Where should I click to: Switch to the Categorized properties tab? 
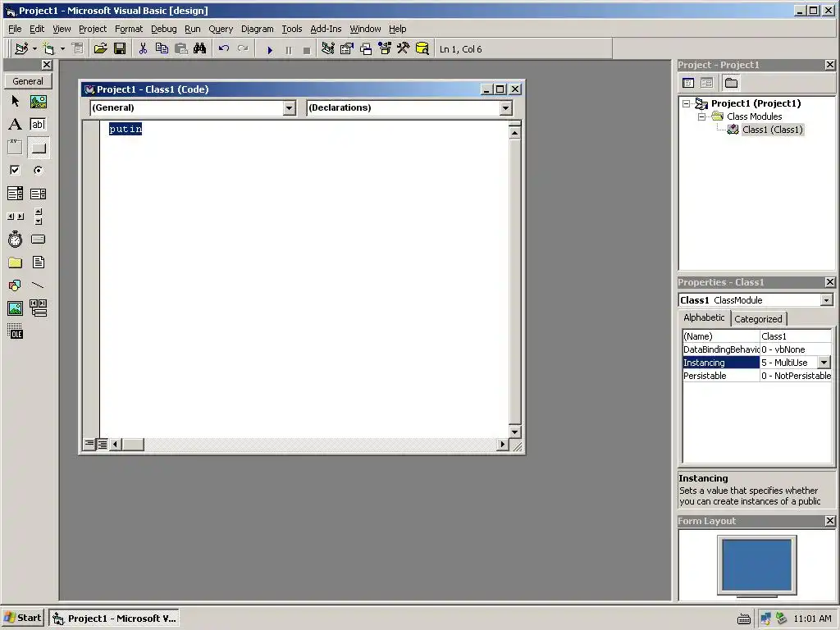point(758,319)
